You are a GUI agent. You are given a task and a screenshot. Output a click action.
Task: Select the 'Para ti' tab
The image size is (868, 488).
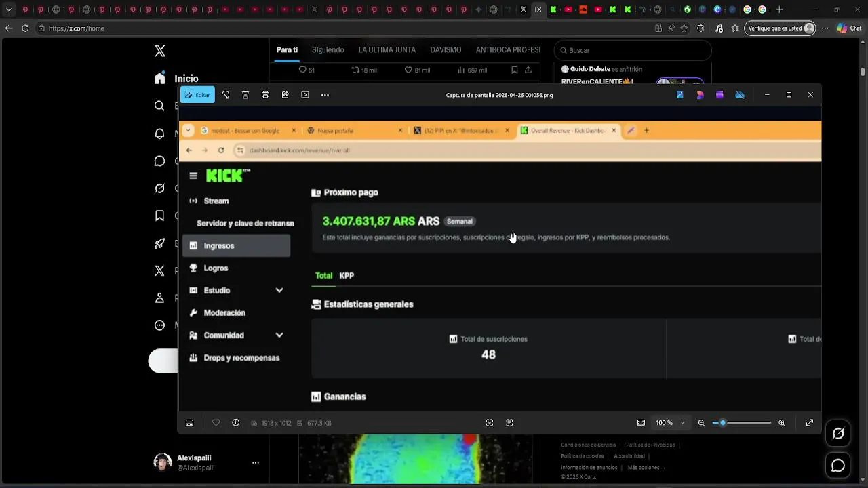tap(287, 50)
